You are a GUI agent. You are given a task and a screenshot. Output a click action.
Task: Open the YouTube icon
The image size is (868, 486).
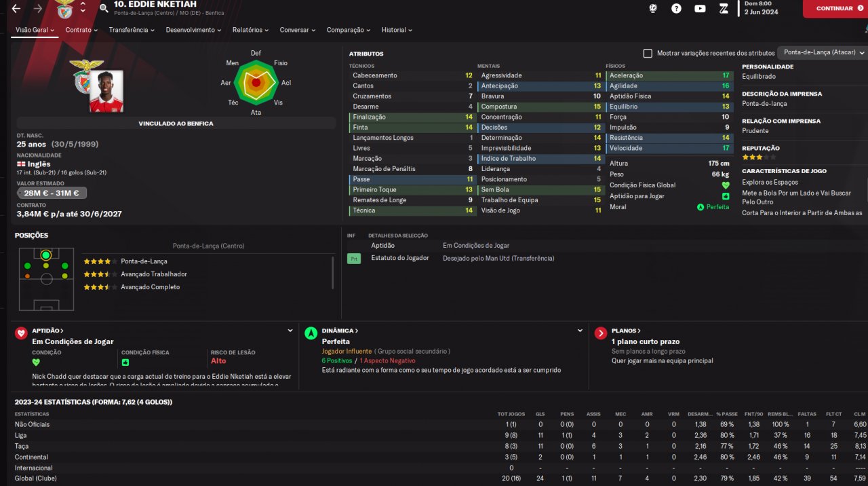pyautogui.click(x=700, y=9)
